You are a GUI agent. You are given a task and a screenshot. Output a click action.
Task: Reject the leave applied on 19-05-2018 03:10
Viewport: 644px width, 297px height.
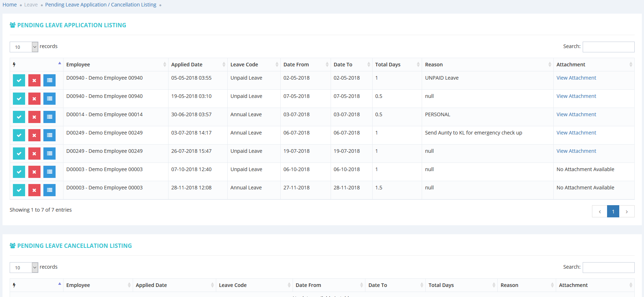click(x=34, y=99)
